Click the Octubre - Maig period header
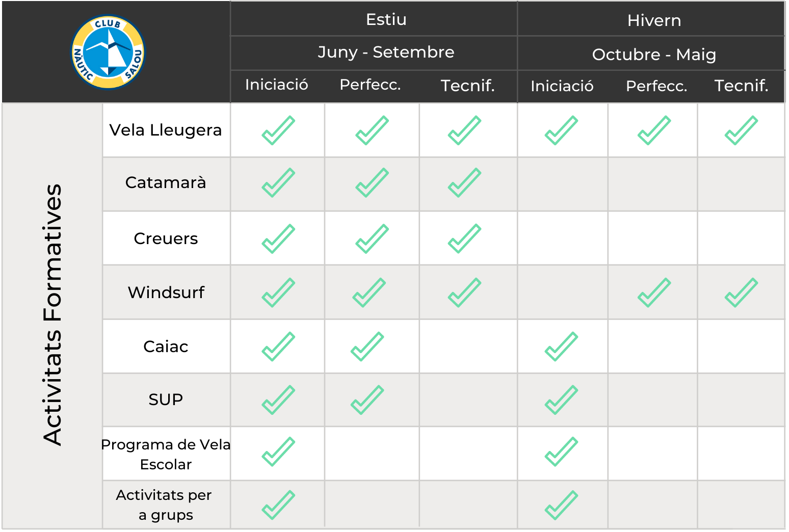Viewport: 789px width, 532px height. pyautogui.click(x=654, y=55)
